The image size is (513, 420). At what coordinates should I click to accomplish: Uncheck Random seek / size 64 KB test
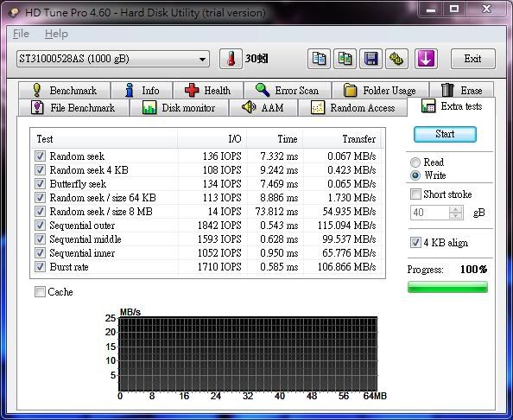pyautogui.click(x=40, y=198)
